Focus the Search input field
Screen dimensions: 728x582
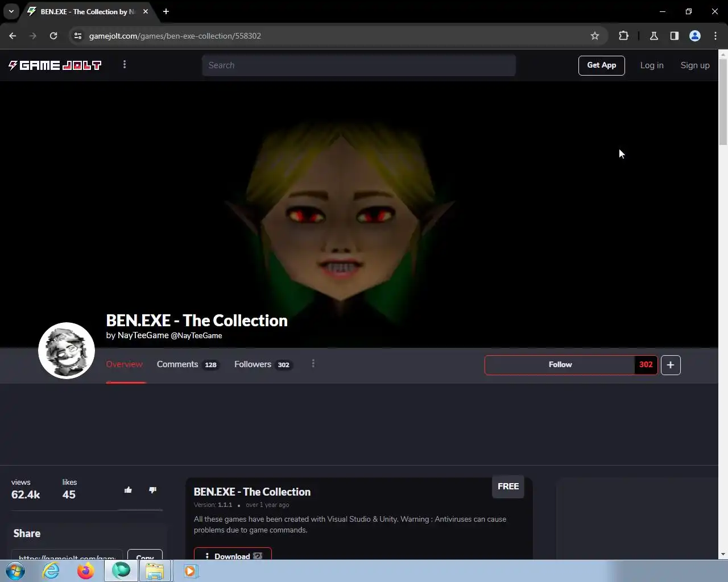click(359, 65)
